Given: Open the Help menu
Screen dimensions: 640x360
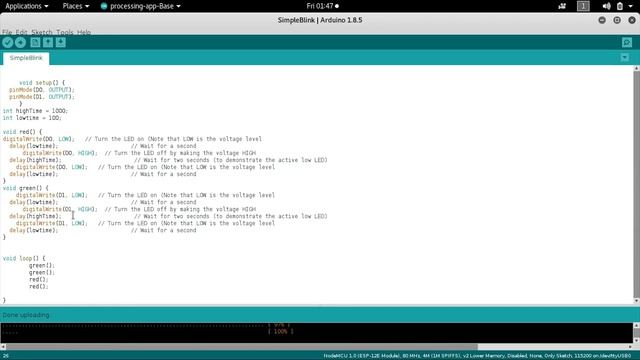Looking at the screenshot, I should coord(84,32).
